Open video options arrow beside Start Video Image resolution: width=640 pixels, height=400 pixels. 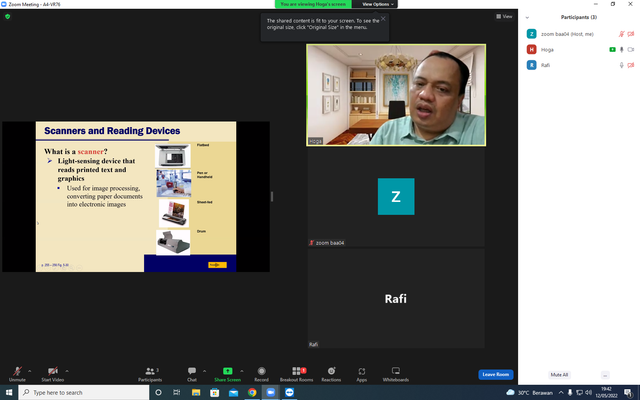pyautogui.click(x=67, y=371)
